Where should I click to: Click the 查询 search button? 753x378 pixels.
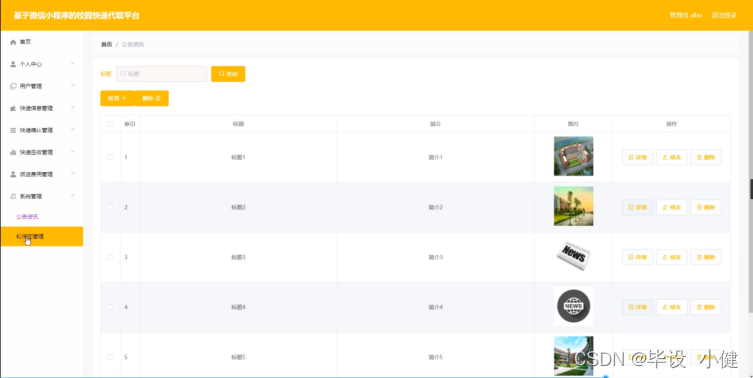(x=228, y=74)
